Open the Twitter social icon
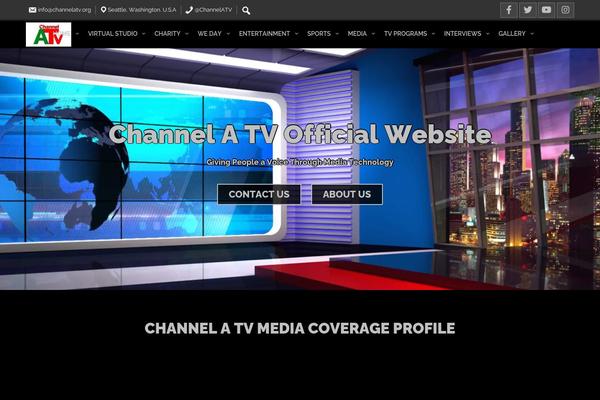 pos(528,10)
